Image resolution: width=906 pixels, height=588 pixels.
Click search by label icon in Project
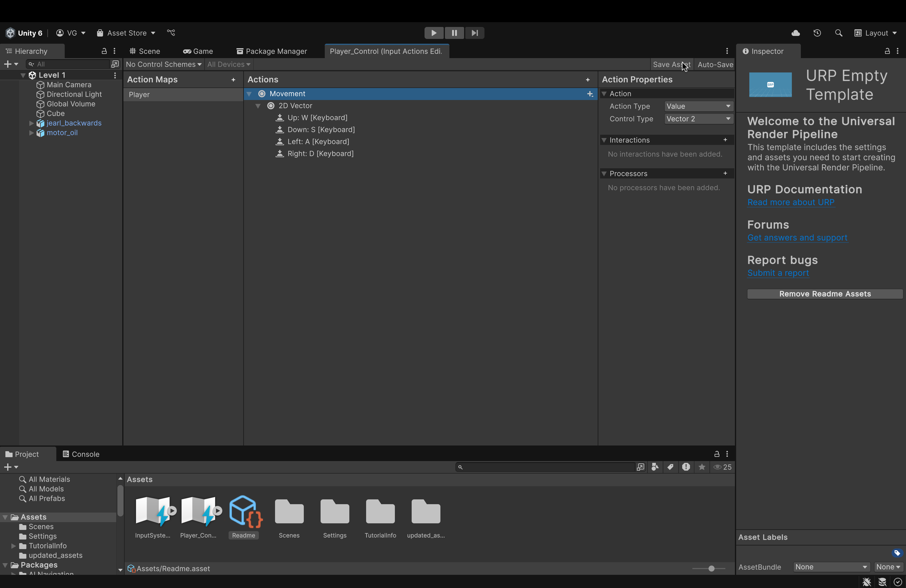[671, 467]
